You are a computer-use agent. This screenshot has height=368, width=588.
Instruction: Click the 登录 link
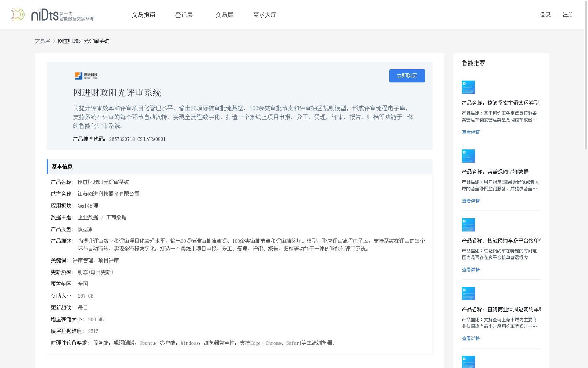pyautogui.click(x=545, y=15)
